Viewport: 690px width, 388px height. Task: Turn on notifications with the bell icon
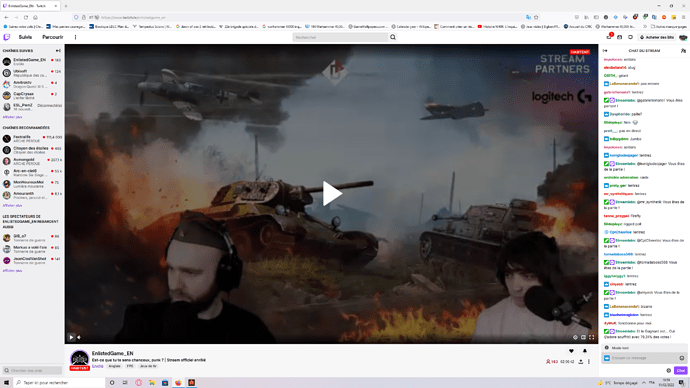click(585, 351)
